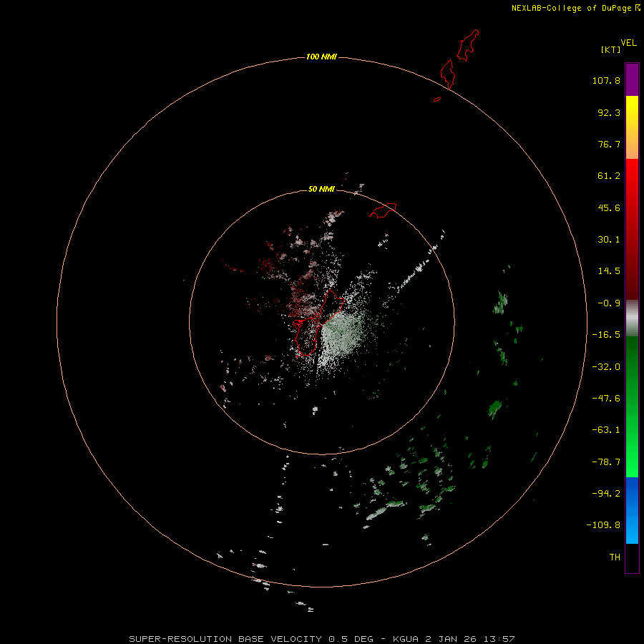
Task: Click the 100 NMI range ring label
Action: 321,57
